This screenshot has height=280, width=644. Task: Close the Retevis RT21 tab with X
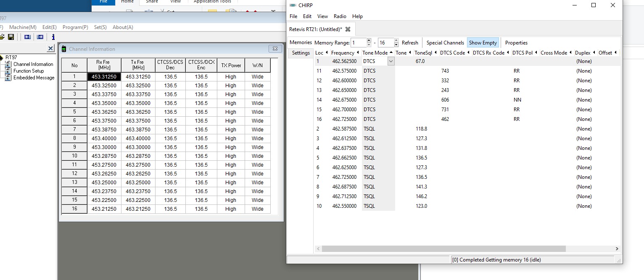click(x=348, y=29)
